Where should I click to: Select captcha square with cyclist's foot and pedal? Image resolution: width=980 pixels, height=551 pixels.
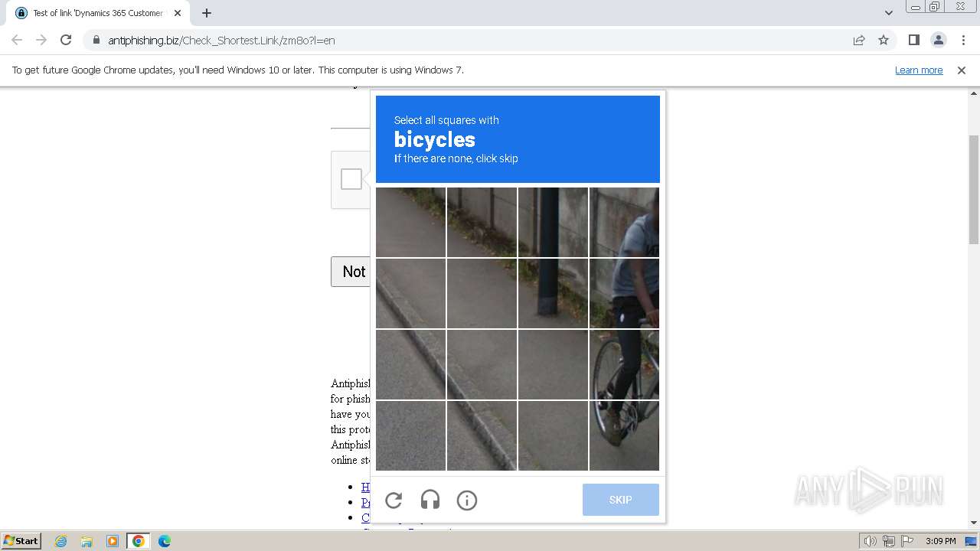pyautogui.click(x=624, y=435)
